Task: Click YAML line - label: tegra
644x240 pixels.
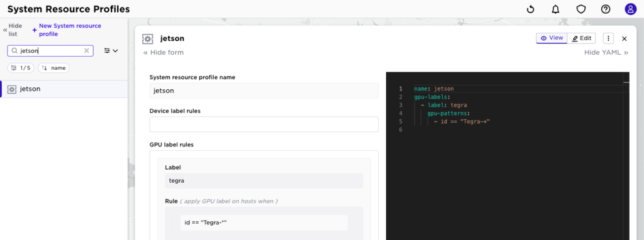Action: (444, 105)
